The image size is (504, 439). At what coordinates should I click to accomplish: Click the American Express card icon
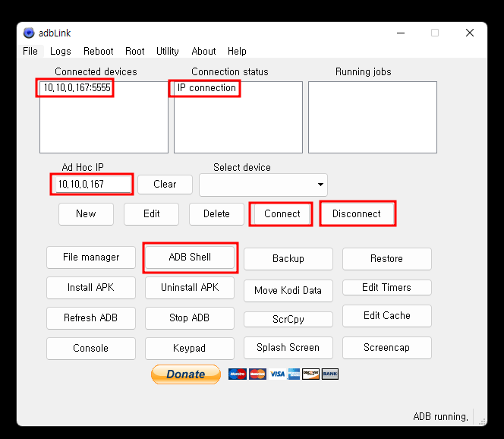click(294, 374)
